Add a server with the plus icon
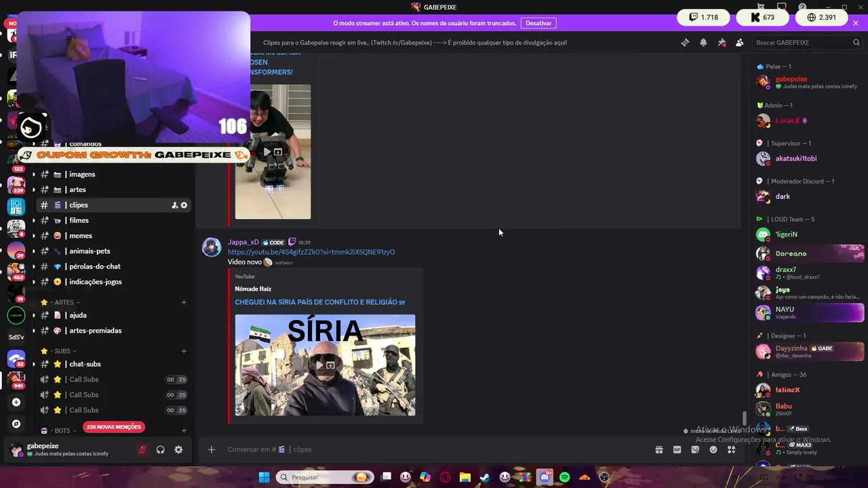 16,402
